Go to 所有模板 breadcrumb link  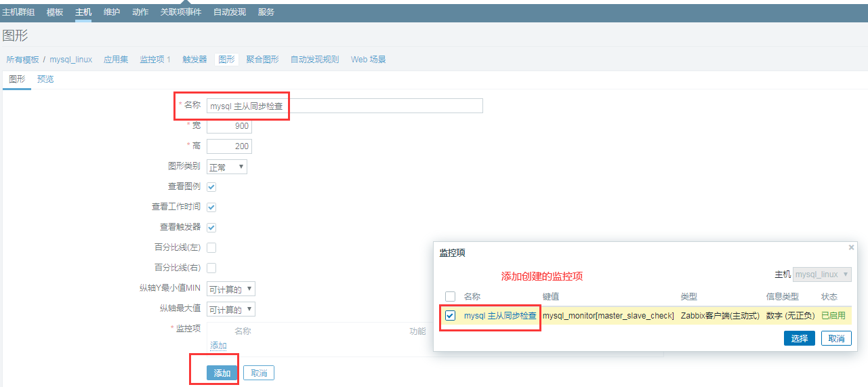23,60
